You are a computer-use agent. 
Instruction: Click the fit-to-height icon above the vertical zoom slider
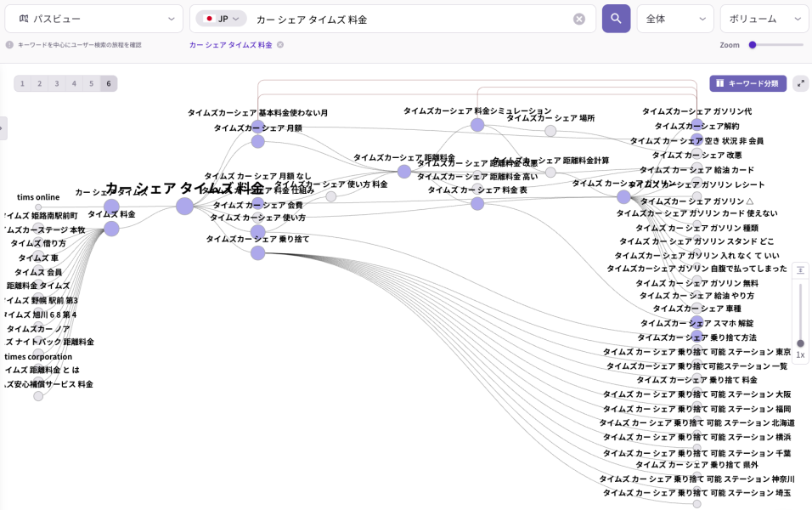click(800, 270)
